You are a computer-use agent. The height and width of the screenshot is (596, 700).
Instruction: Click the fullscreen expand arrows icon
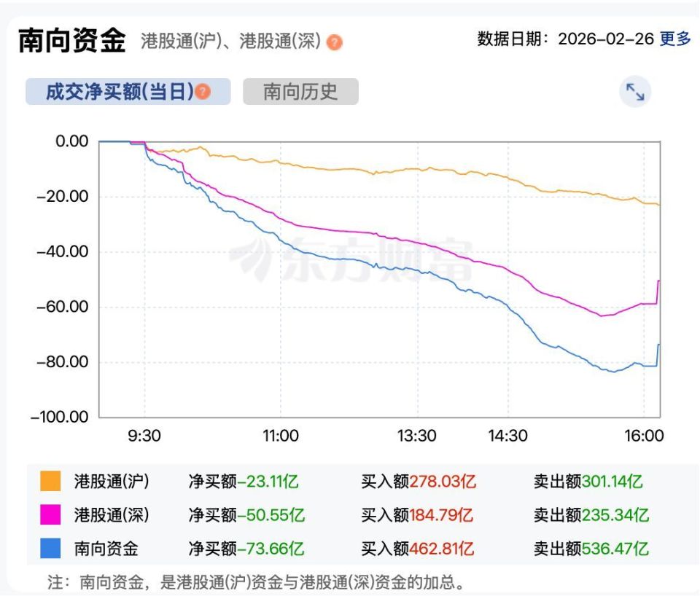pos(635,92)
